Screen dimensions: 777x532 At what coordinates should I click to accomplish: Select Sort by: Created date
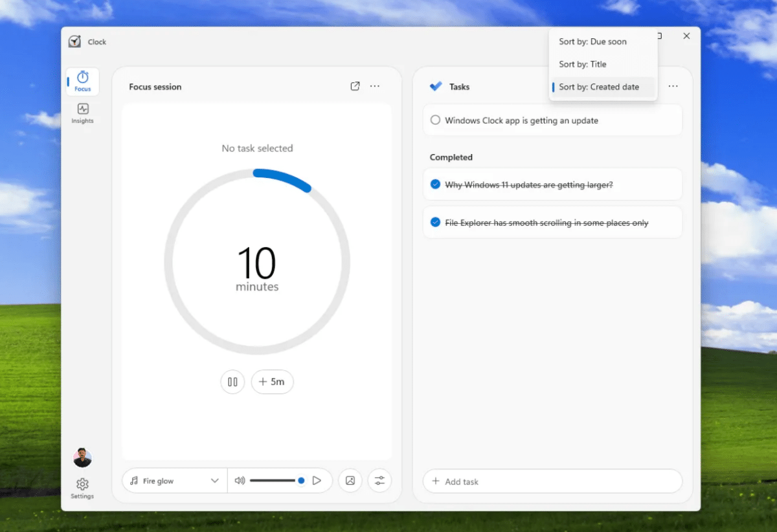click(603, 87)
